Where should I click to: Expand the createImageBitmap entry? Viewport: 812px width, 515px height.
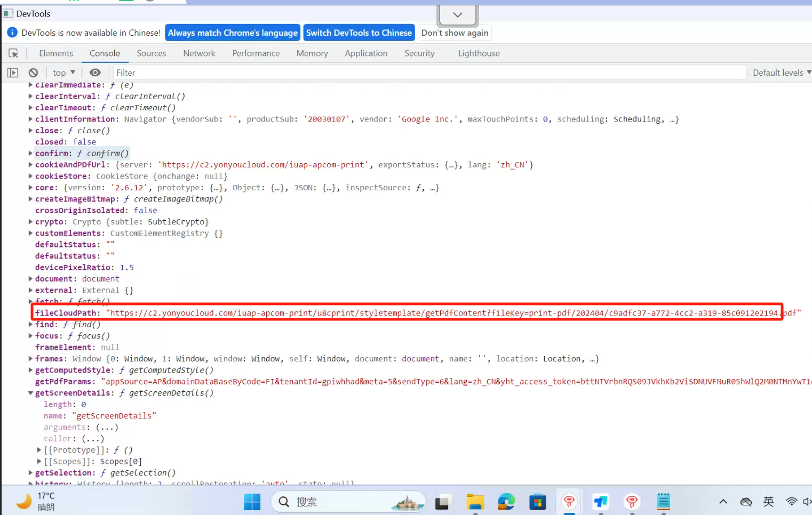click(x=30, y=199)
